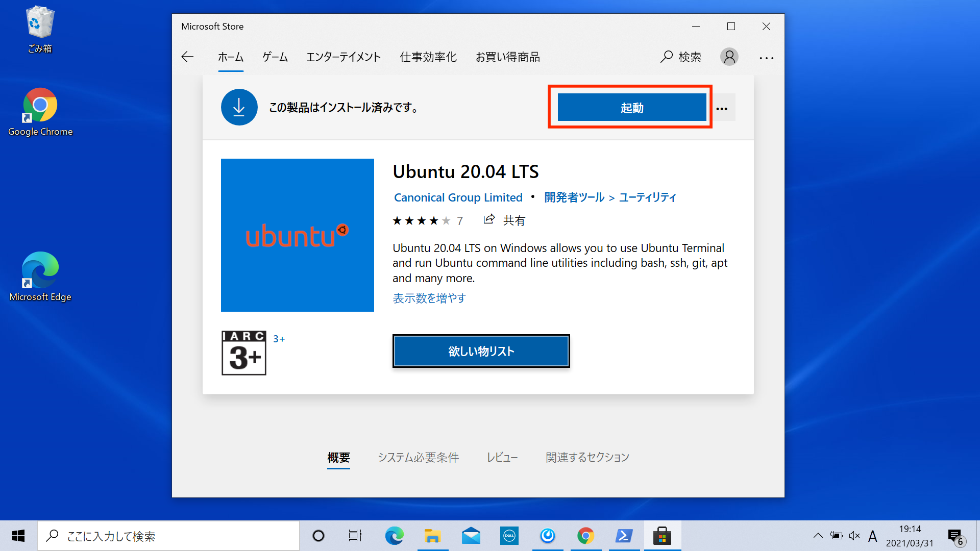
Task: Open the お買い得商品 tab
Action: 508,57
